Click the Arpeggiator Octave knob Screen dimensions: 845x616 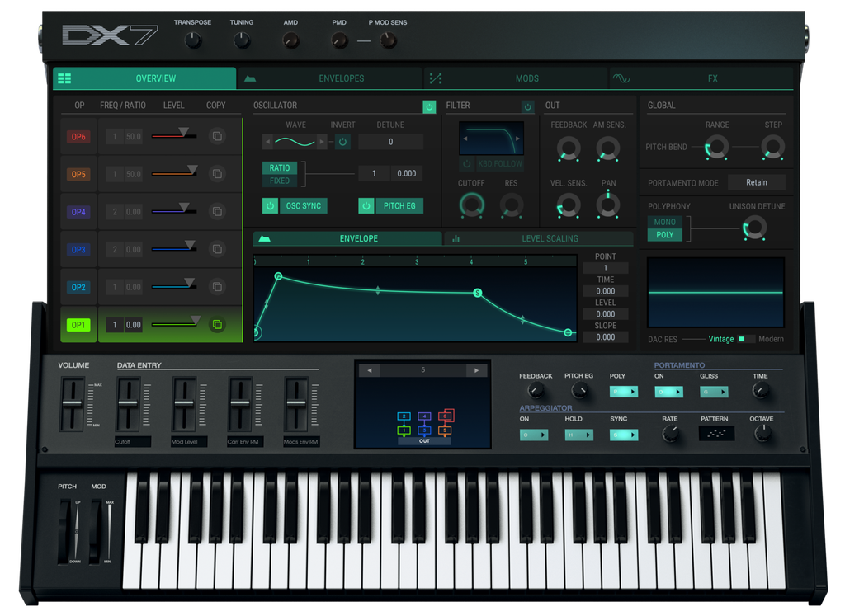click(762, 433)
